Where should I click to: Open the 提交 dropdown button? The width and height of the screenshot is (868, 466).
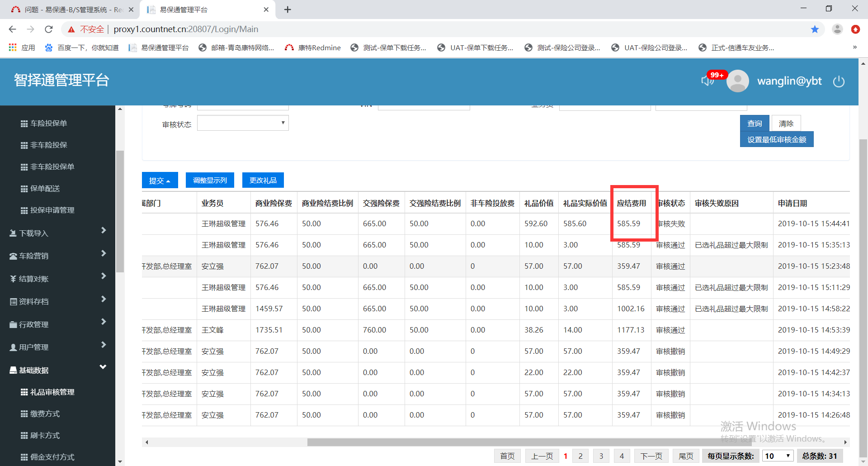point(160,181)
